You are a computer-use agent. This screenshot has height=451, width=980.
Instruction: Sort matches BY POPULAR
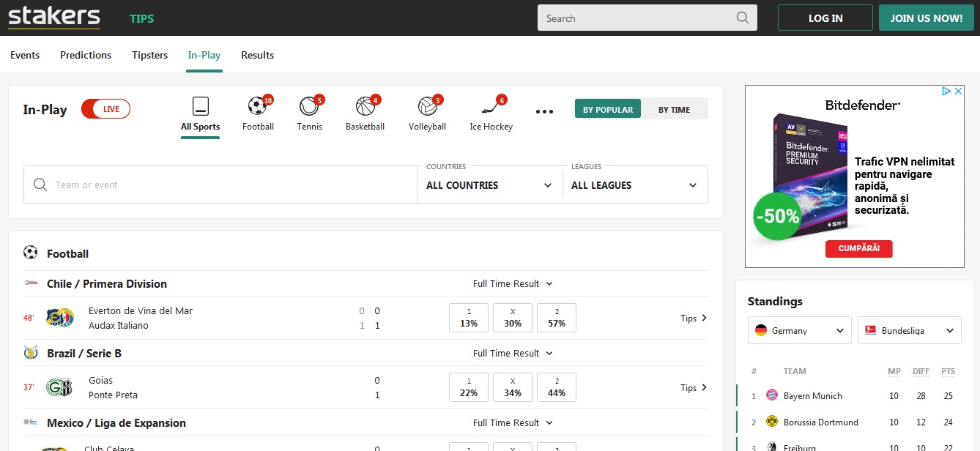click(x=608, y=109)
